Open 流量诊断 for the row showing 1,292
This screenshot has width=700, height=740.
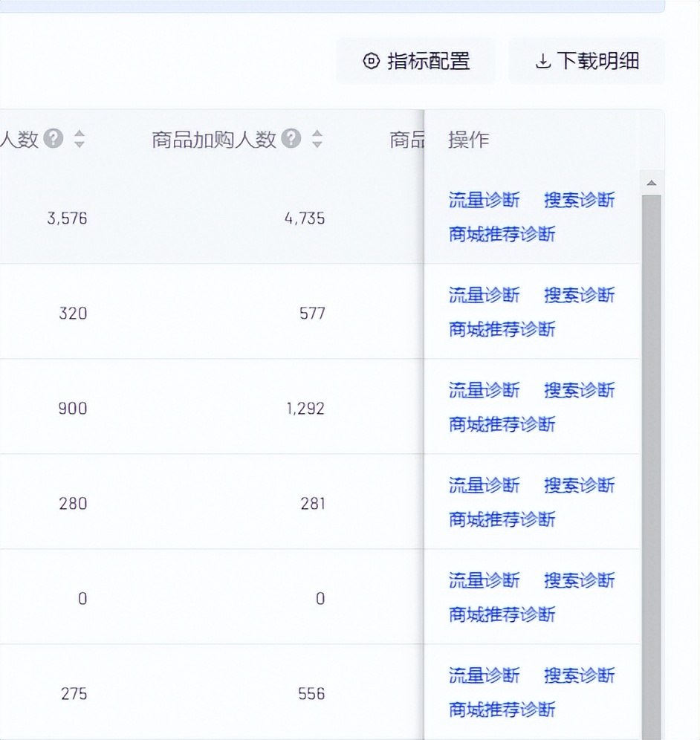pos(484,390)
